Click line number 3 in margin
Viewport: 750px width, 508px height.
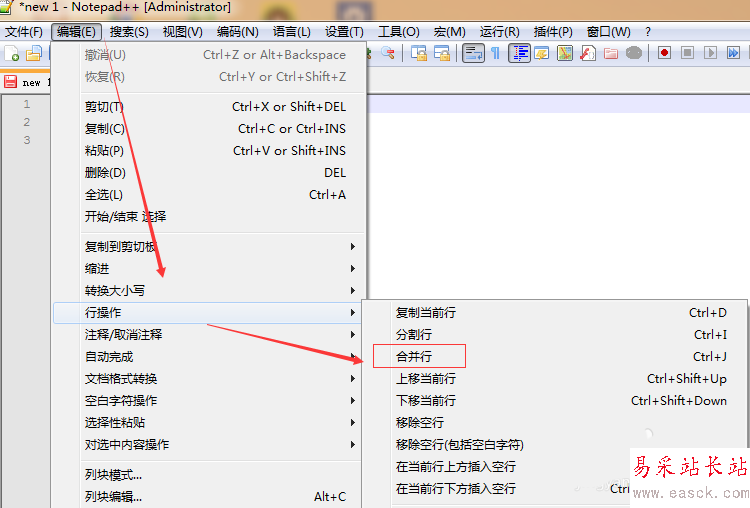27,140
